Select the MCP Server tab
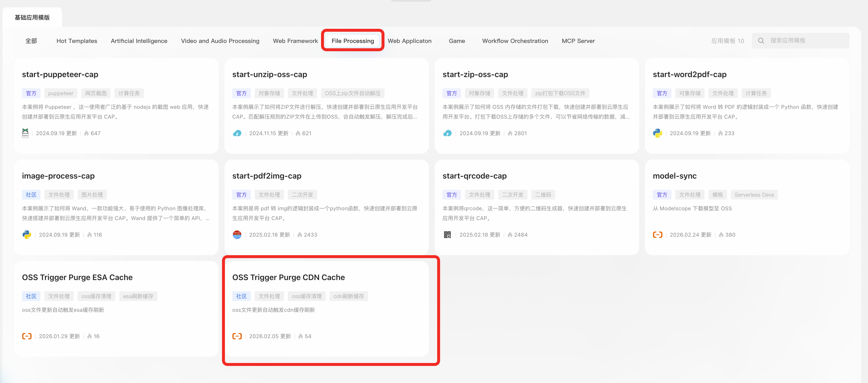Screen dimensions: 868x383 pos(578,41)
